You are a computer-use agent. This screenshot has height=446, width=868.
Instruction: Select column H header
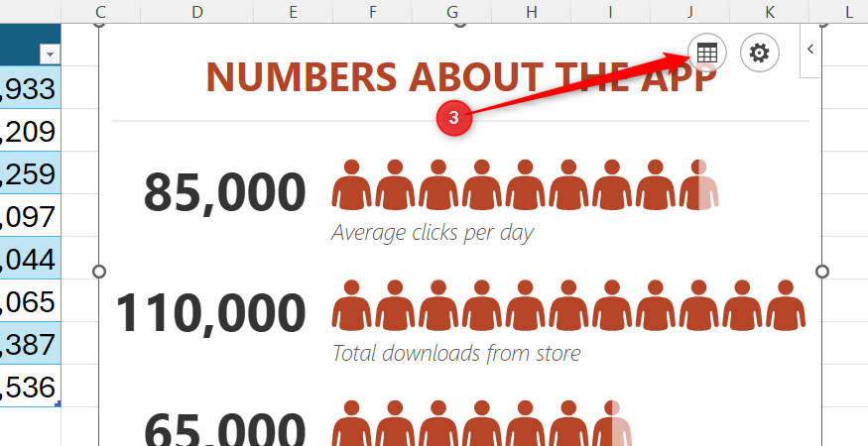(x=532, y=12)
